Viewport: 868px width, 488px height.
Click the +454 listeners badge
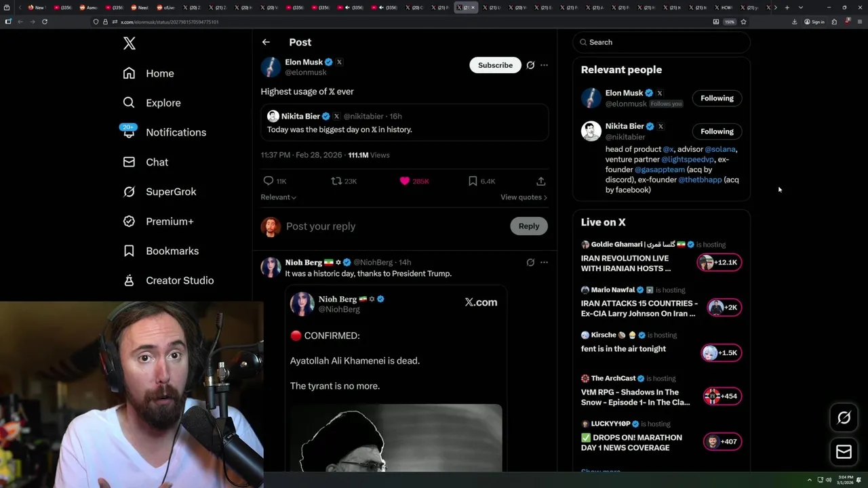[722, 396]
